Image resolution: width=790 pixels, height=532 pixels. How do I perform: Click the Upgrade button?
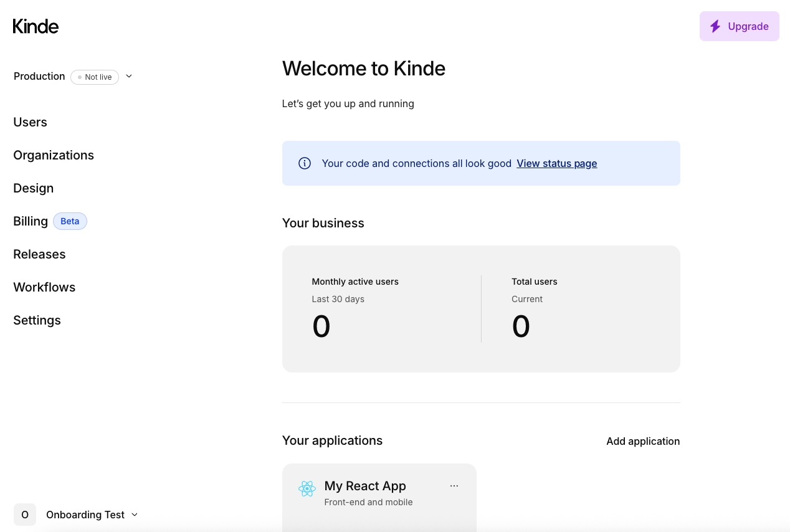point(740,26)
